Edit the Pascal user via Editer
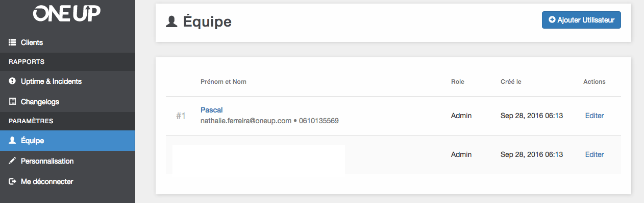644x203 pixels. point(595,116)
